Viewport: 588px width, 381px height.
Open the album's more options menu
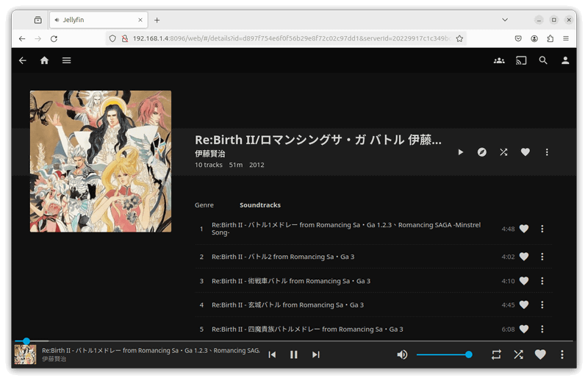547,152
